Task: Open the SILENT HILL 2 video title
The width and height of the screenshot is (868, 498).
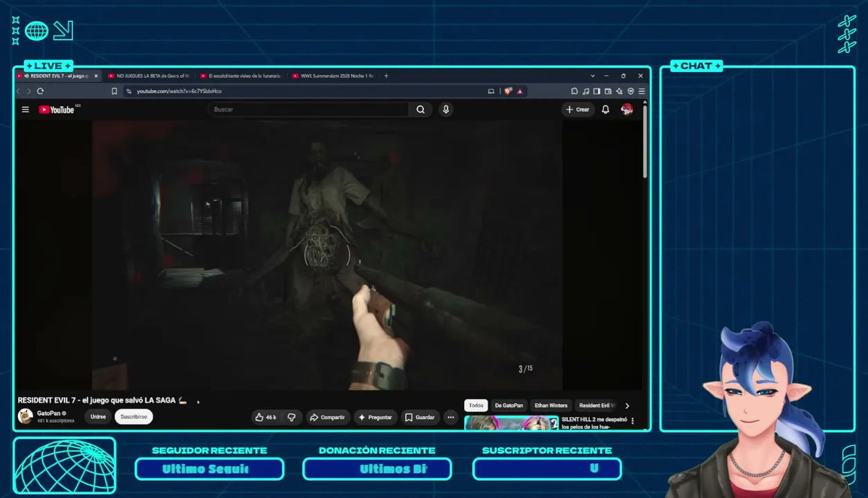Action: [594, 423]
